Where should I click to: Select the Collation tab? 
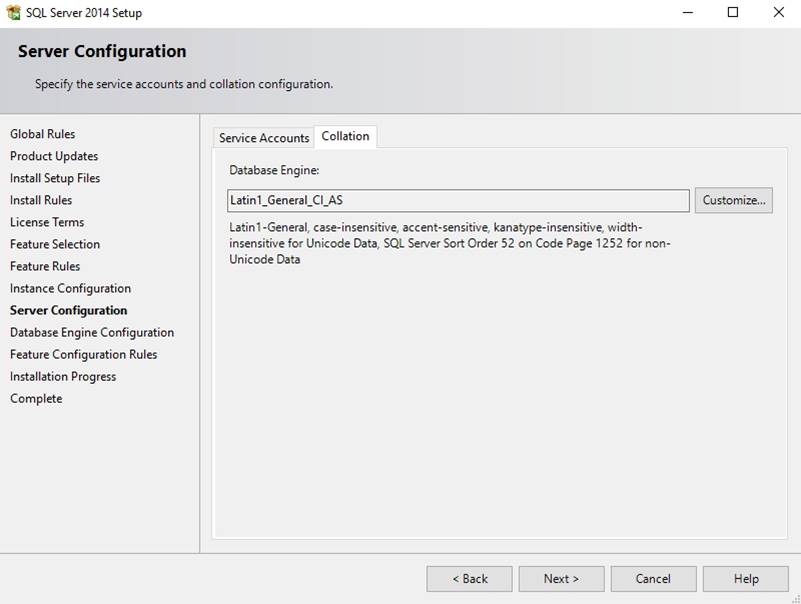(x=345, y=136)
